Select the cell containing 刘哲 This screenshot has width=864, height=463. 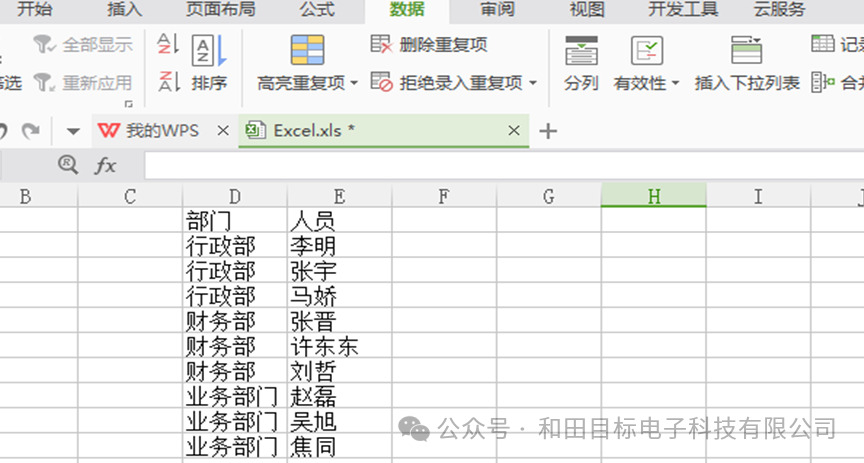coord(339,370)
